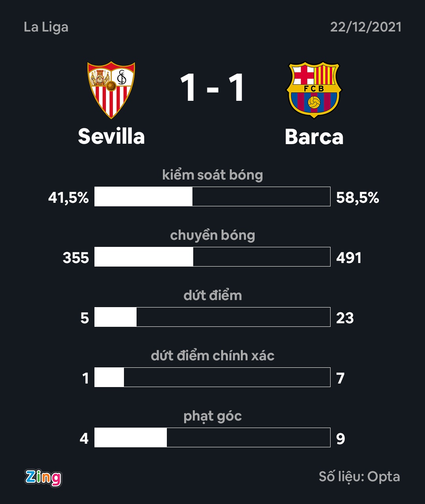The width and height of the screenshot is (425, 504).
Task: Click the Zing logo
Action: [43, 477]
